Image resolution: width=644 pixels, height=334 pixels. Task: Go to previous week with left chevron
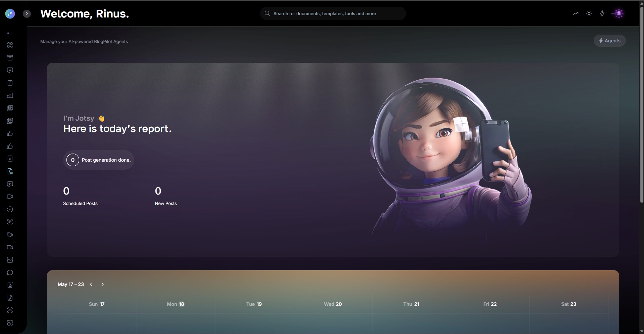coord(91,284)
